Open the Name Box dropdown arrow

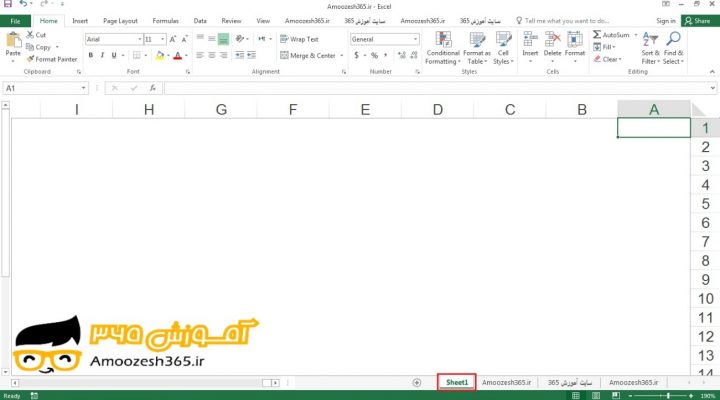point(83,88)
